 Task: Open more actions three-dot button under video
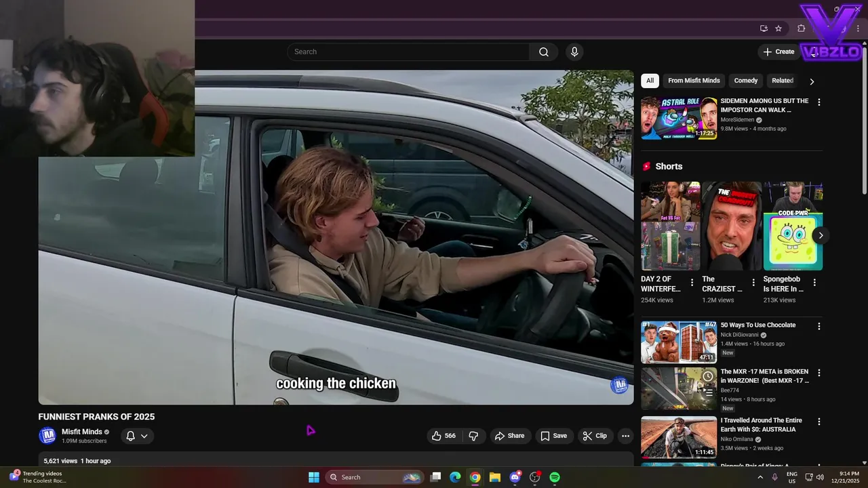[x=625, y=436]
